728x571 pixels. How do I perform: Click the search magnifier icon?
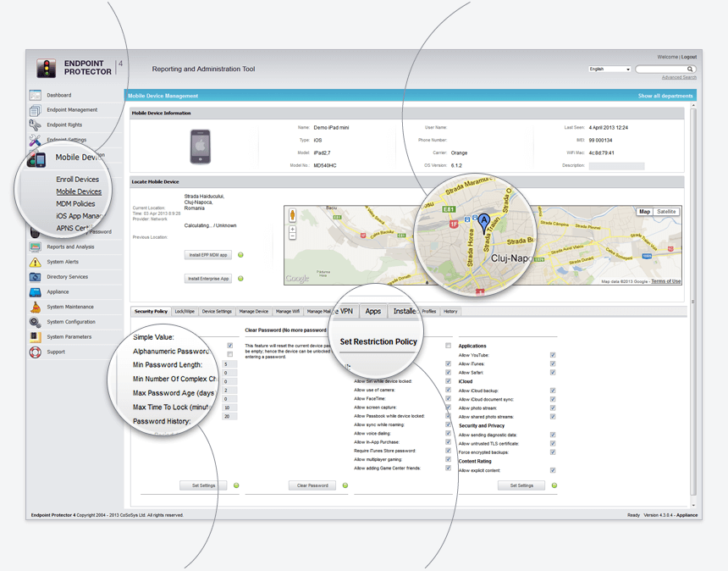pos(690,69)
